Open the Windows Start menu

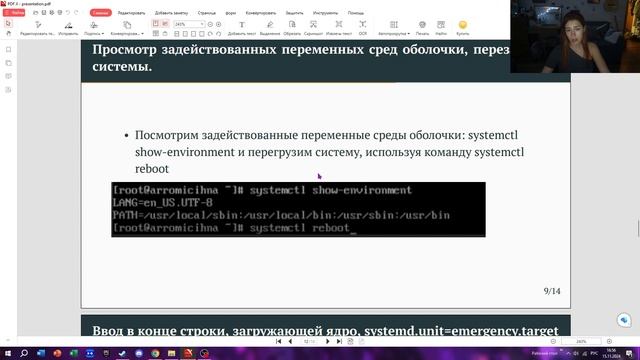7,353
